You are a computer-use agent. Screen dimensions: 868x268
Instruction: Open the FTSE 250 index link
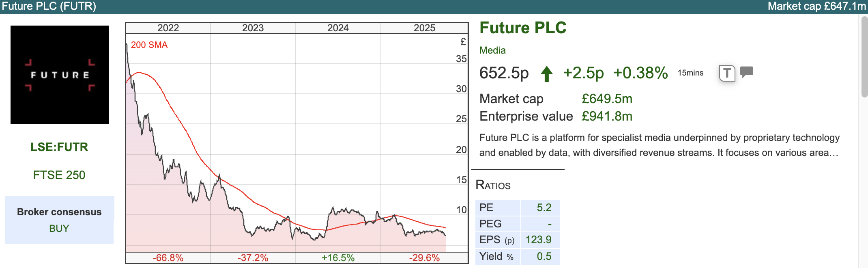click(x=59, y=175)
